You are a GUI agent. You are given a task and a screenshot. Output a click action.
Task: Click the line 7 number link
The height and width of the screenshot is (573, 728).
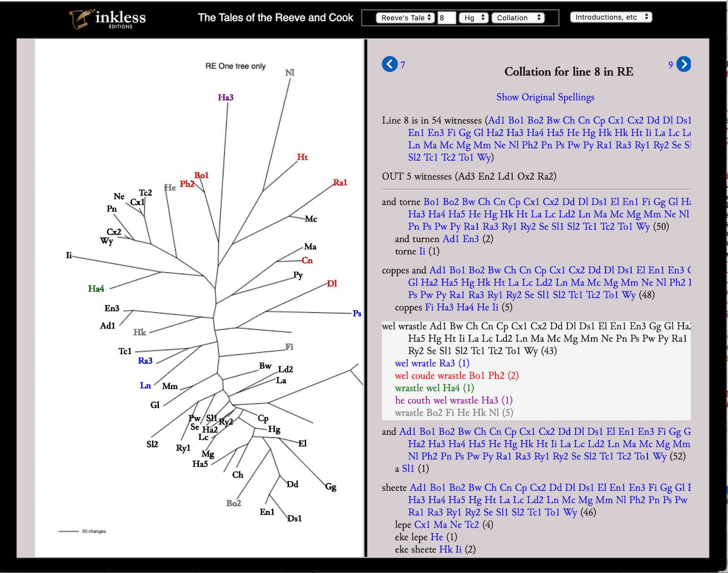coord(403,65)
